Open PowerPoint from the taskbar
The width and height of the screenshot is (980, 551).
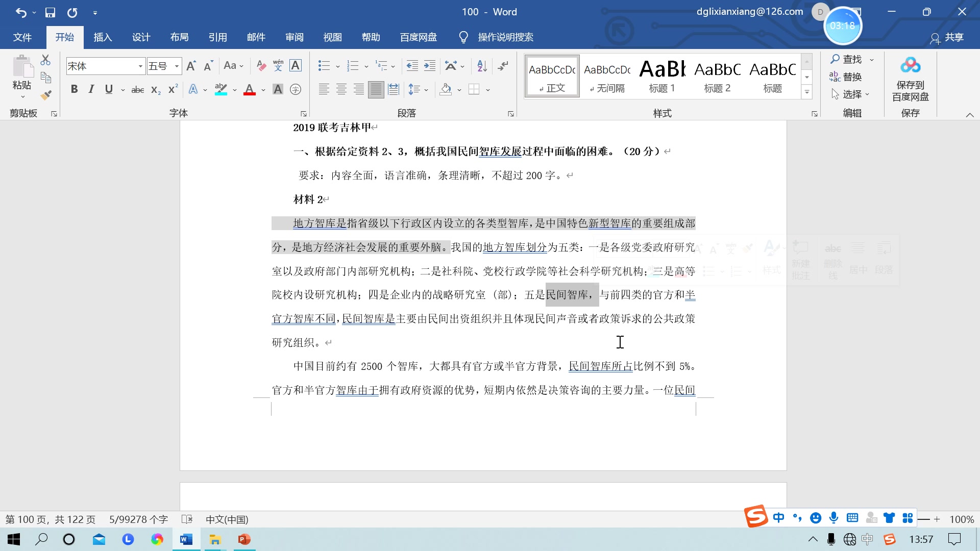coord(244,539)
